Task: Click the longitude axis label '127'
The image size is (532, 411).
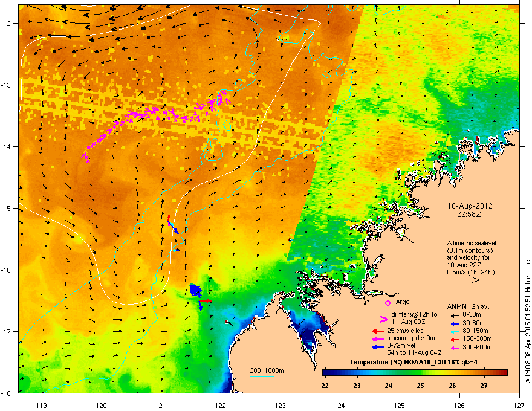Action: [519, 405]
